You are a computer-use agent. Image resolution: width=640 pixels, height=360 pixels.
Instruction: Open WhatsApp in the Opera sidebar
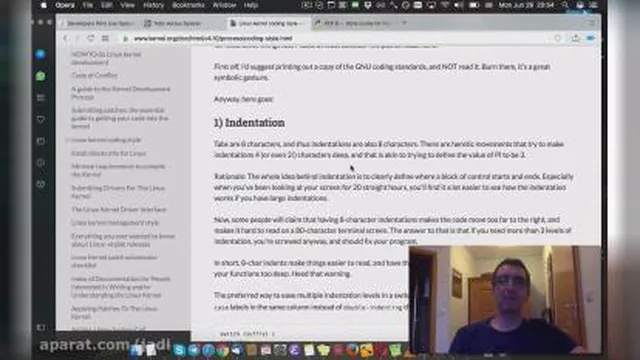point(40,76)
